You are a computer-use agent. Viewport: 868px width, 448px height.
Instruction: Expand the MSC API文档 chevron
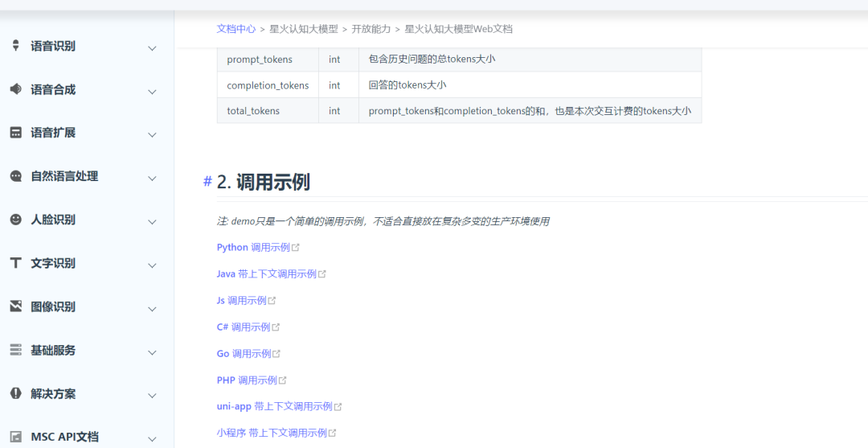pyautogui.click(x=152, y=439)
